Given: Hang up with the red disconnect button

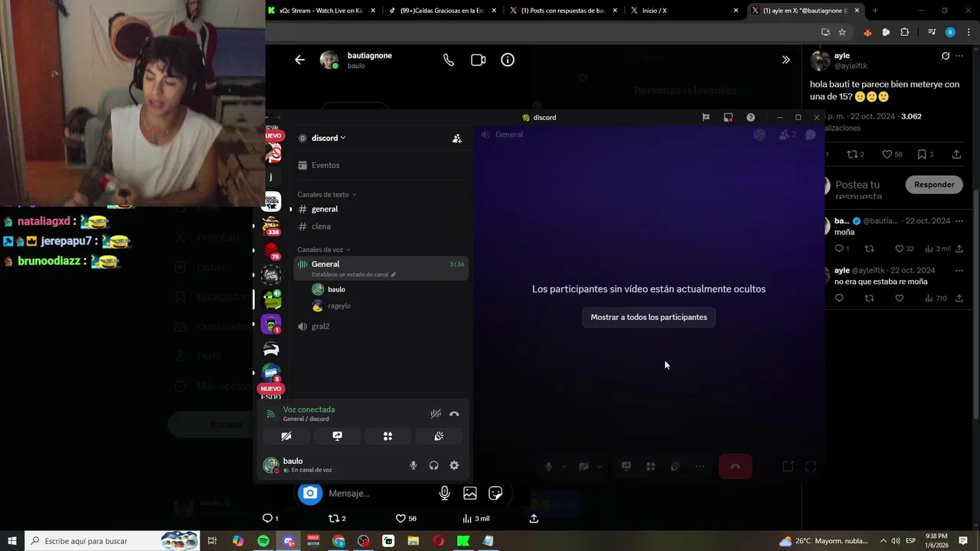Looking at the screenshot, I should point(735,467).
